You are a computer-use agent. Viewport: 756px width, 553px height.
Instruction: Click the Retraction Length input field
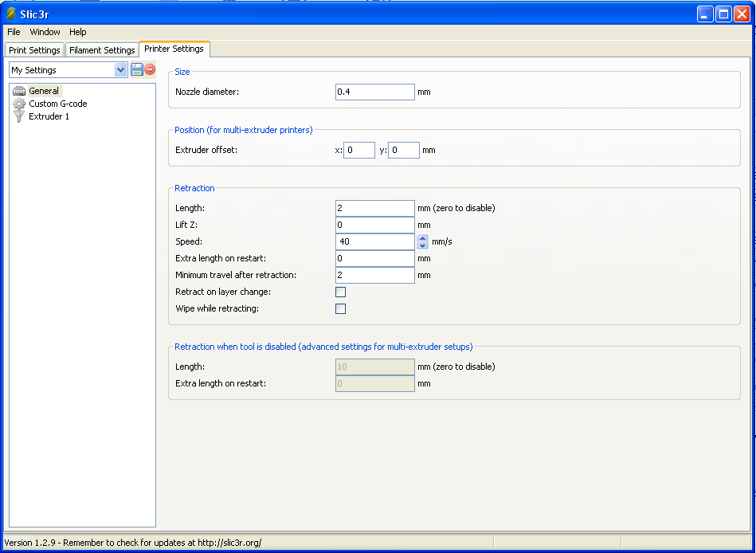[375, 208]
